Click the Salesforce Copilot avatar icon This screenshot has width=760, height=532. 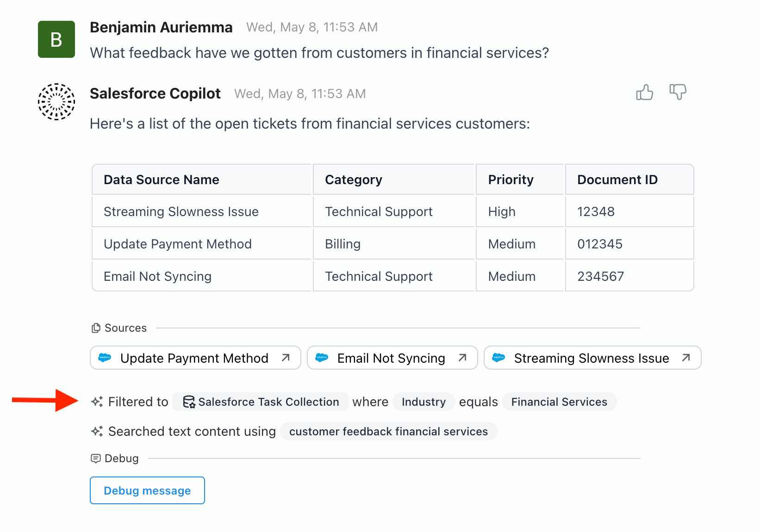point(56,102)
